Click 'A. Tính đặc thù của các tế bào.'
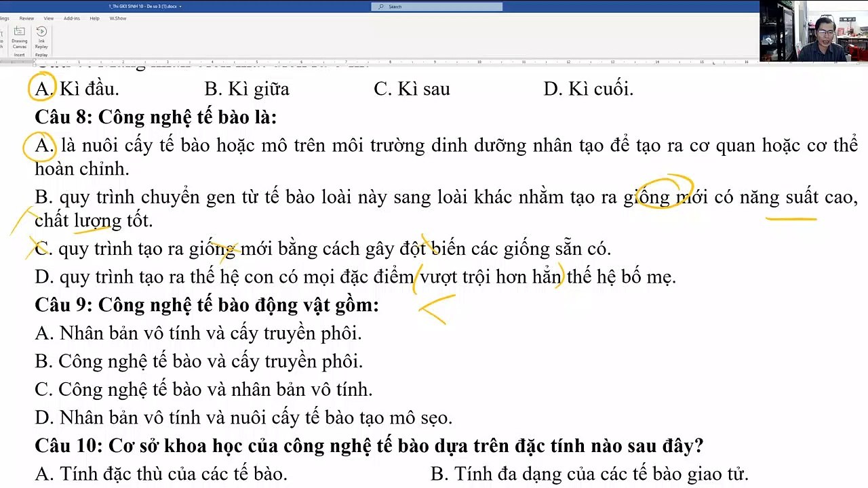This screenshot has height=488, width=868. (161, 474)
